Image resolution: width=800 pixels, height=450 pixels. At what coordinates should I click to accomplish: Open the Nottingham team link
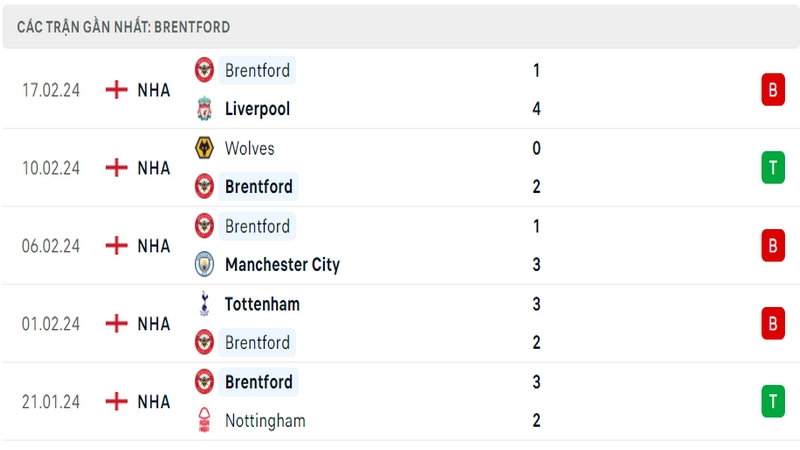(x=265, y=420)
